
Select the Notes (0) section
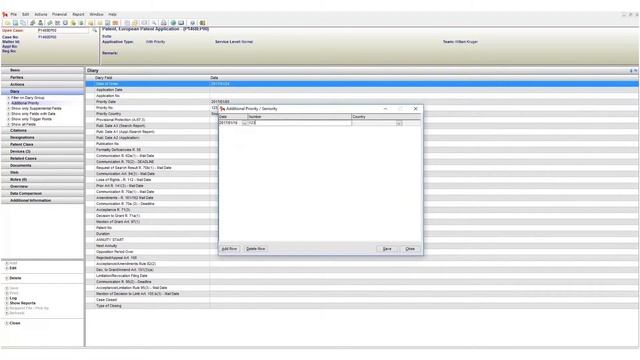coord(42,179)
